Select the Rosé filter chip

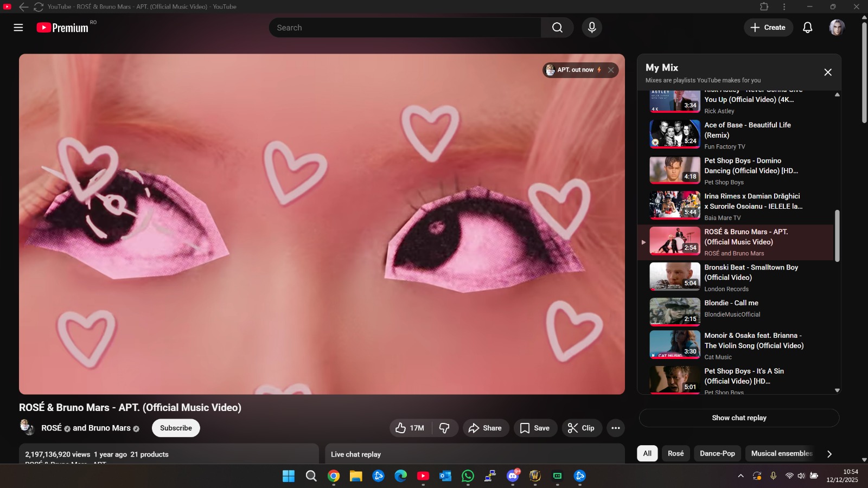(675, 453)
